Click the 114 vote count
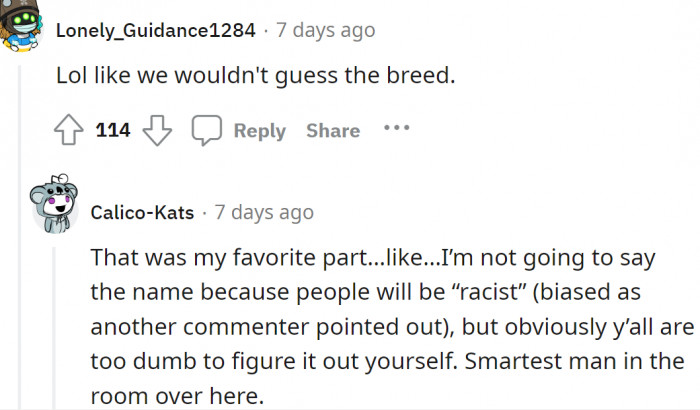This screenshot has height=410, width=700. [x=113, y=131]
